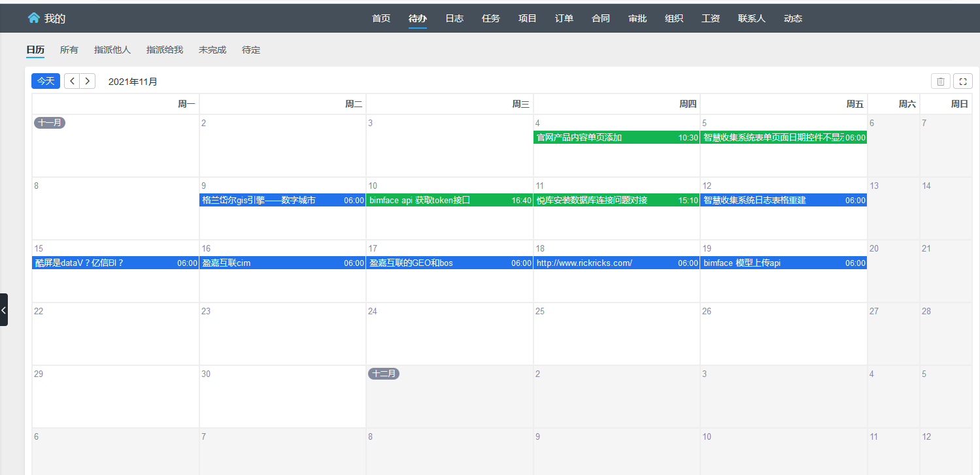Open the 日志 menu item

point(454,18)
